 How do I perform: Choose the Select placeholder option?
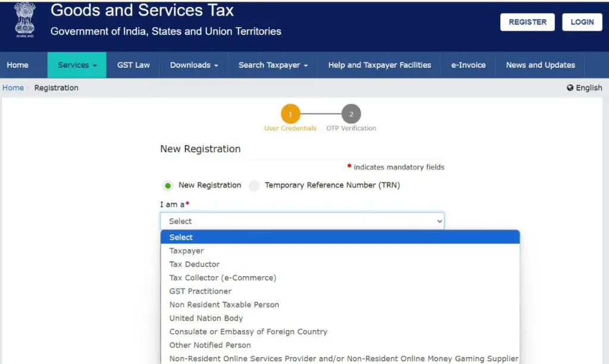click(340, 237)
